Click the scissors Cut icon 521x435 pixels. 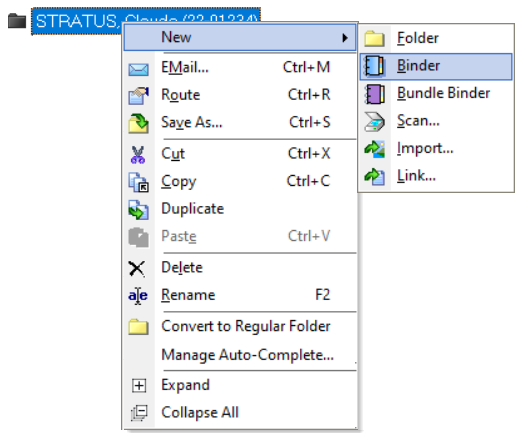point(138,155)
